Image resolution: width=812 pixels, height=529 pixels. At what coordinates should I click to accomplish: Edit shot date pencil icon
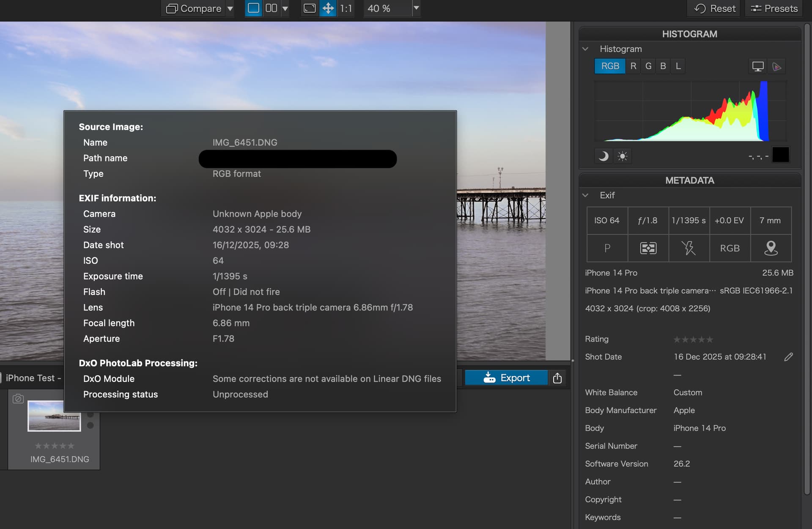[x=788, y=357]
